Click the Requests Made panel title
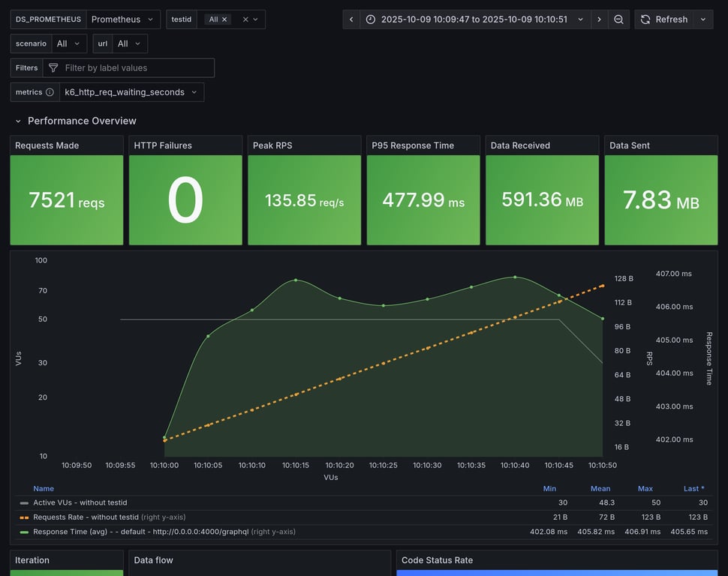Image resolution: width=728 pixels, height=576 pixels. coord(47,145)
